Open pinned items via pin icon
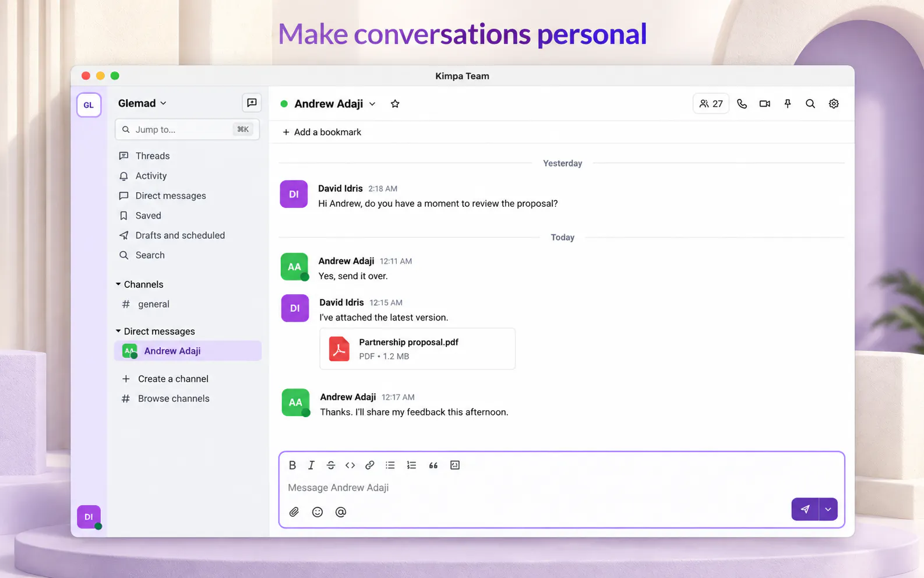The image size is (924, 578). pyautogui.click(x=788, y=104)
